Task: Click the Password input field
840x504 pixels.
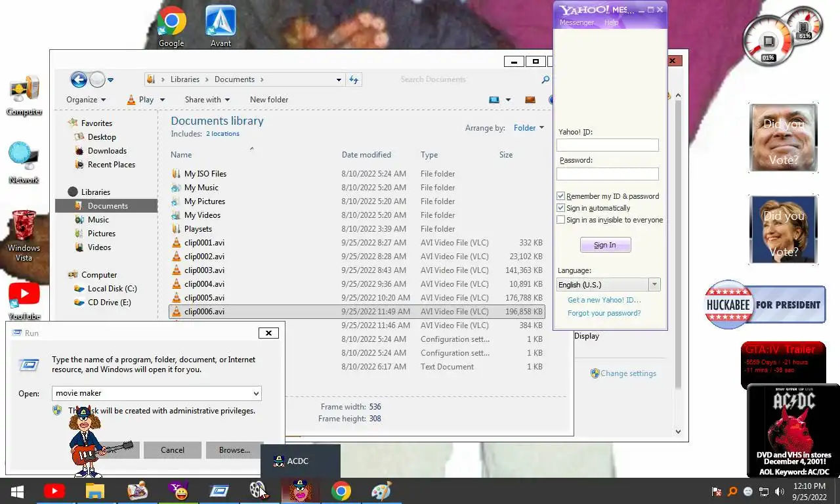Action: (x=608, y=174)
